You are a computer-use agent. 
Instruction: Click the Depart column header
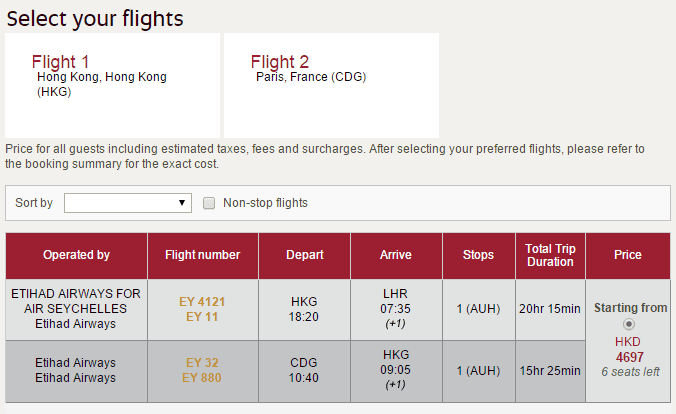click(x=304, y=255)
